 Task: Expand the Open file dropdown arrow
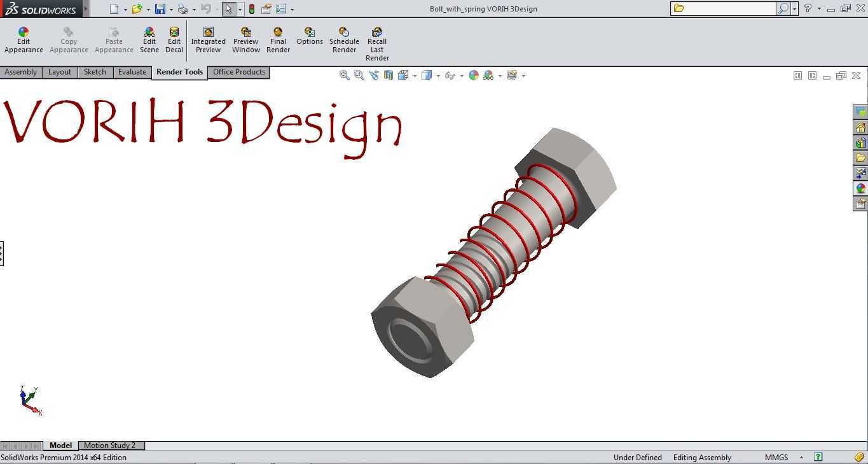pyautogui.click(x=148, y=10)
